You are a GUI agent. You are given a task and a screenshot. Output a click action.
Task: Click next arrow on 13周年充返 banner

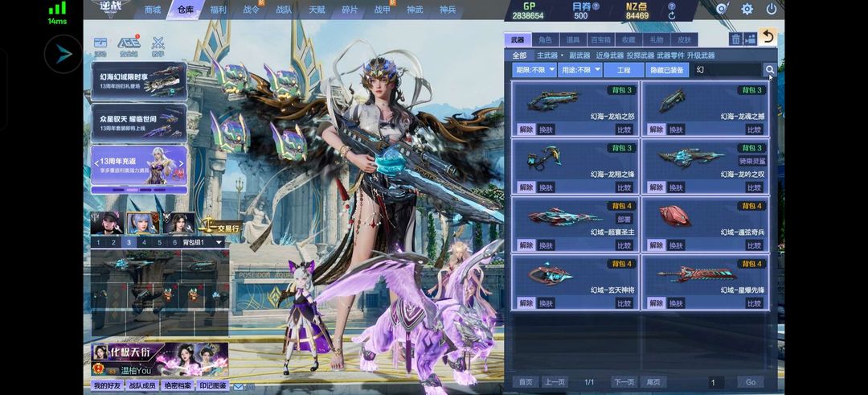pos(182,163)
